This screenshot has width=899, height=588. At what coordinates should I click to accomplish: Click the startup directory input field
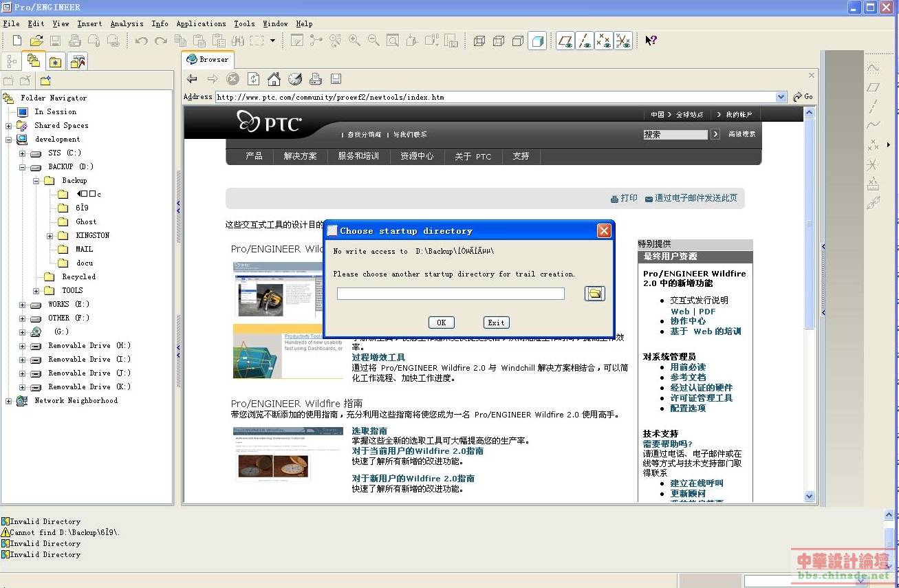pyautogui.click(x=451, y=294)
